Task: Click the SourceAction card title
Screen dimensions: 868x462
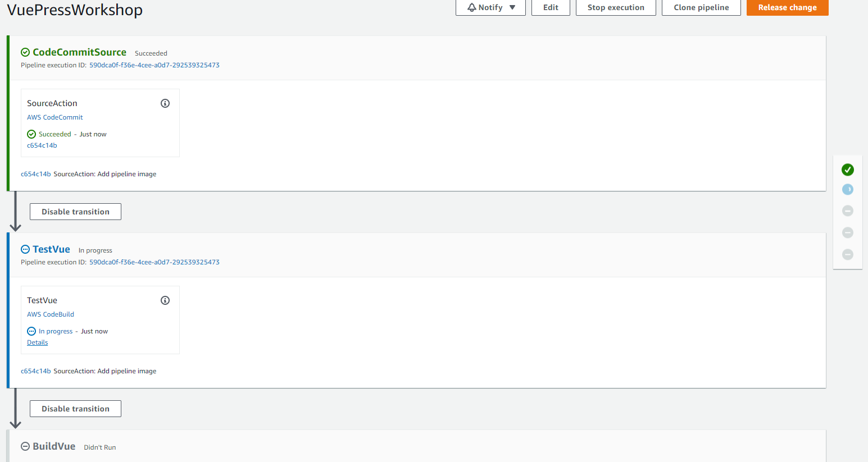Action: (x=52, y=103)
